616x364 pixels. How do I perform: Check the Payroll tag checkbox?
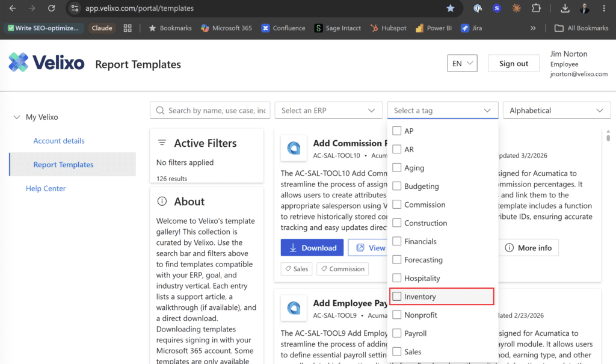(x=397, y=333)
